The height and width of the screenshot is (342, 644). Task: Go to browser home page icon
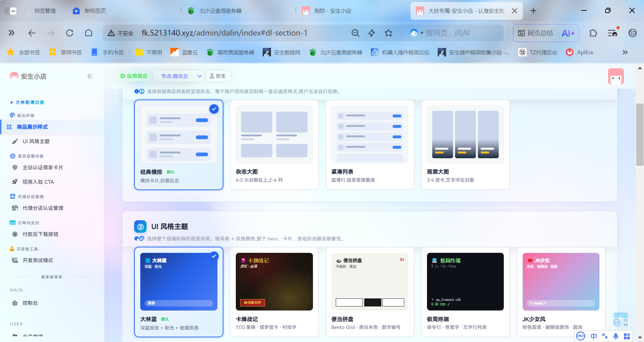click(89, 33)
